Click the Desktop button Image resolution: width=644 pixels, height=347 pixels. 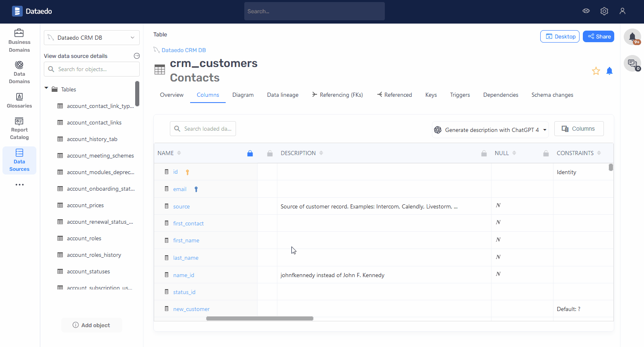tap(560, 36)
